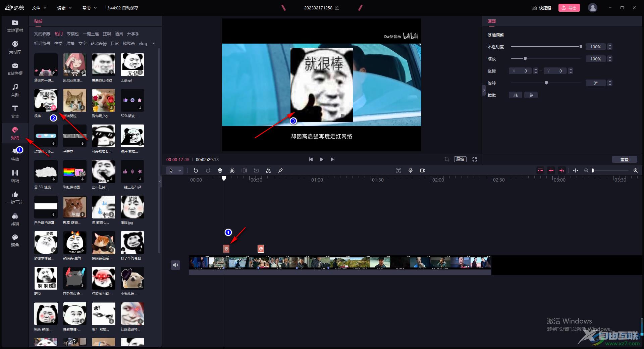Click the 重置 reset button
The image size is (644, 349).
pos(625,159)
